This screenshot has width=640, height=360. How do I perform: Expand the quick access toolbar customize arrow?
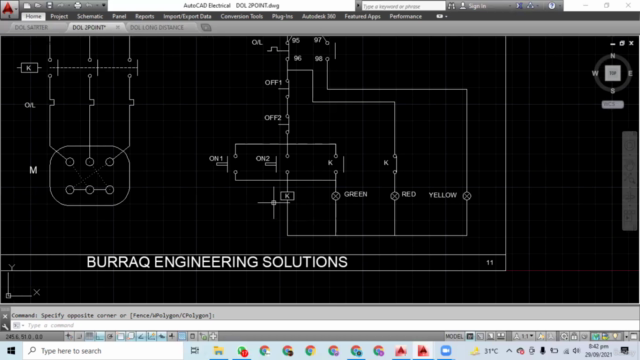click(x=104, y=6)
